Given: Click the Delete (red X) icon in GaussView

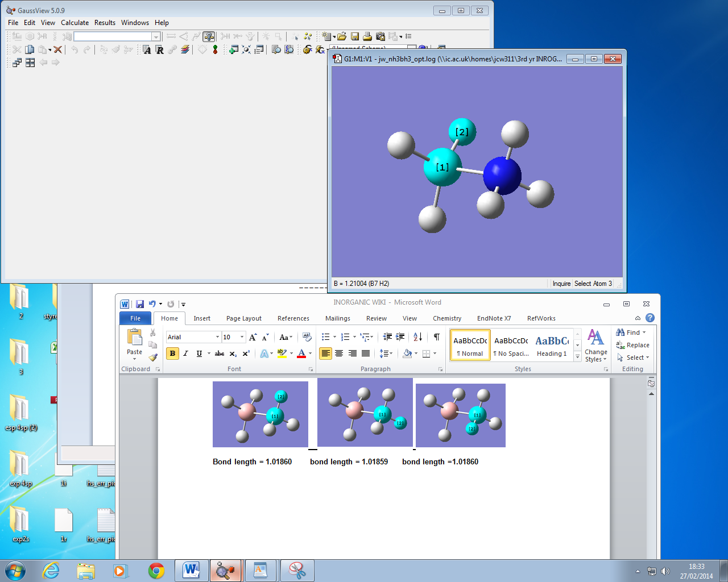Looking at the screenshot, I should [x=57, y=49].
